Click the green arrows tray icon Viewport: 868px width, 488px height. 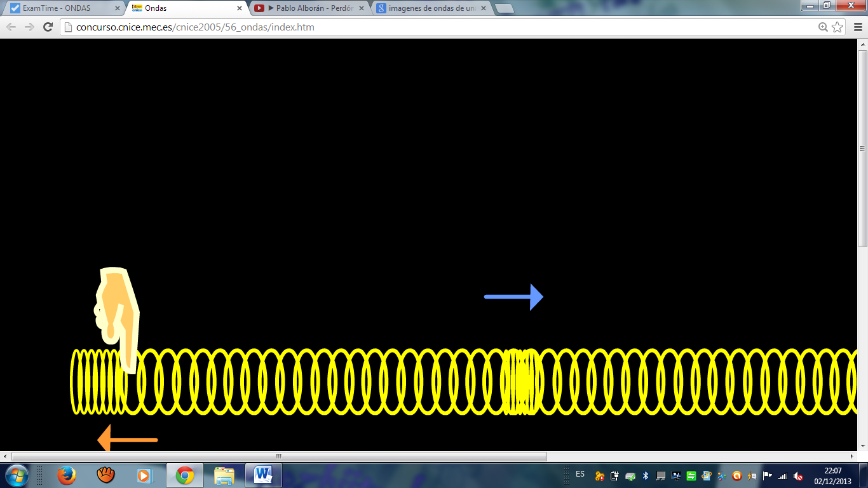(x=691, y=476)
